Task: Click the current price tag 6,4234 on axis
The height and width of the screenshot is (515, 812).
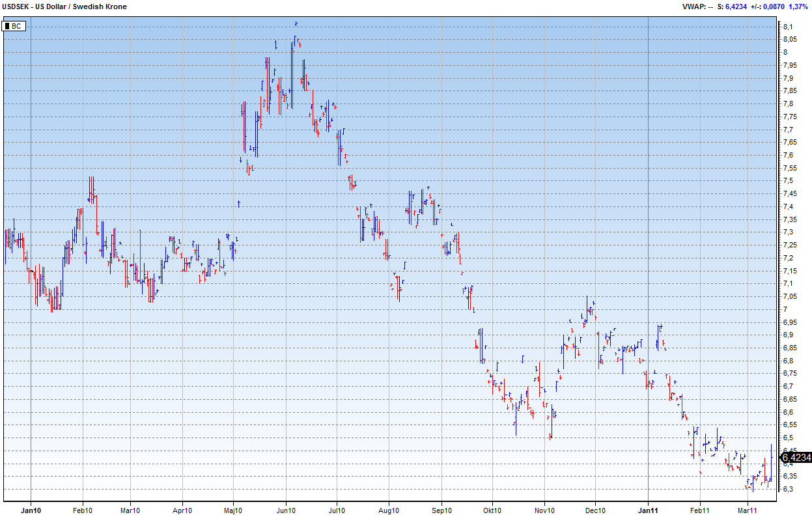Action: (x=796, y=458)
